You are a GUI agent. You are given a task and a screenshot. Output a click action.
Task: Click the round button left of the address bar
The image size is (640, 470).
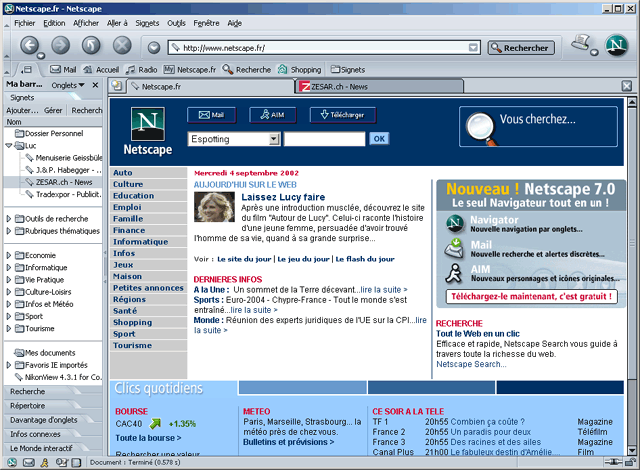point(154,48)
